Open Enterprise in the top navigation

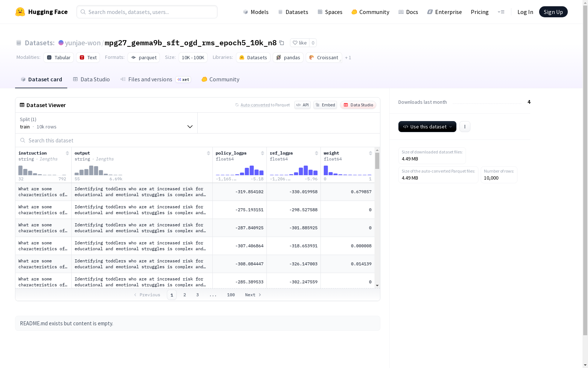[x=445, y=12]
